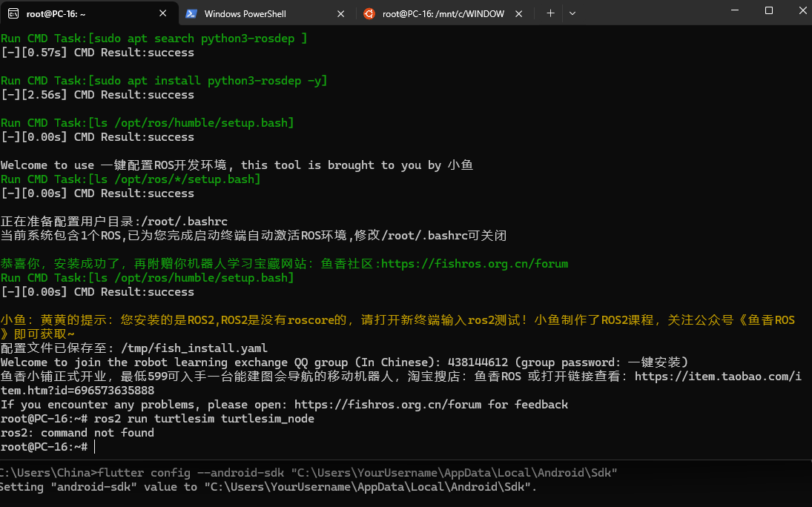
Task: Open the https://fishros.org.cn/forum link in green text
Action: click(475, 264)
